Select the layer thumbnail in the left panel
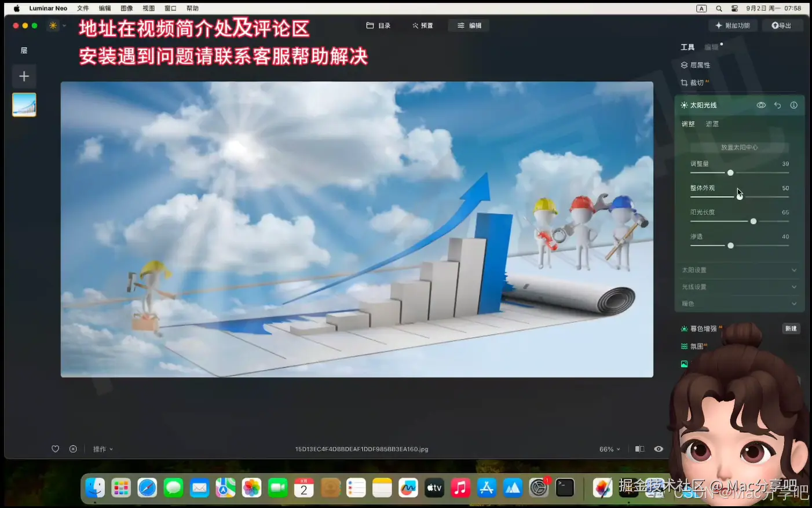Viewport: 812px width, 508px height. tap(24, 104)
